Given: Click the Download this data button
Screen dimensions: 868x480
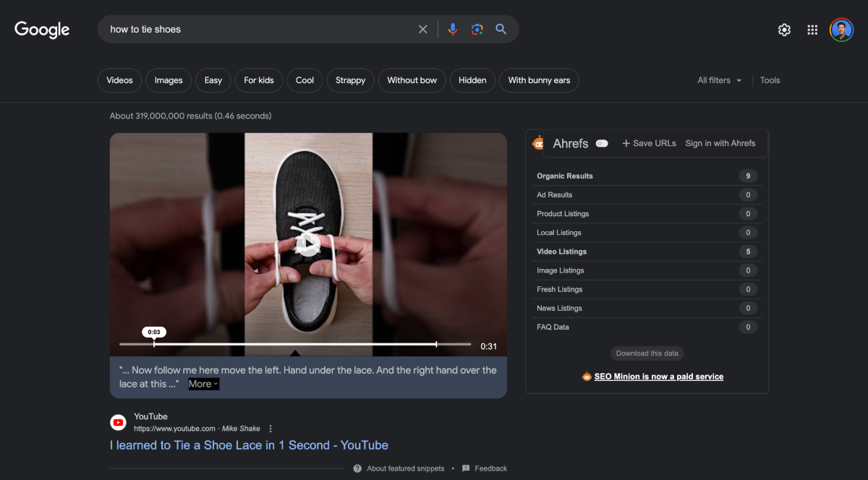Looking at the screenshot, I should [647, 353].
